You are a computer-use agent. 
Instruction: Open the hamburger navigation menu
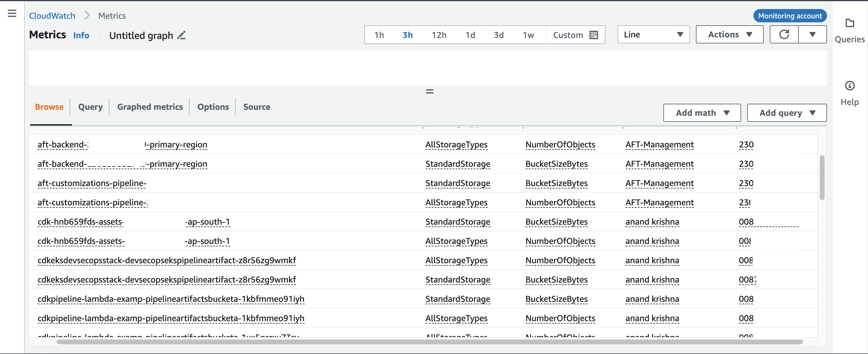(12, 13)
